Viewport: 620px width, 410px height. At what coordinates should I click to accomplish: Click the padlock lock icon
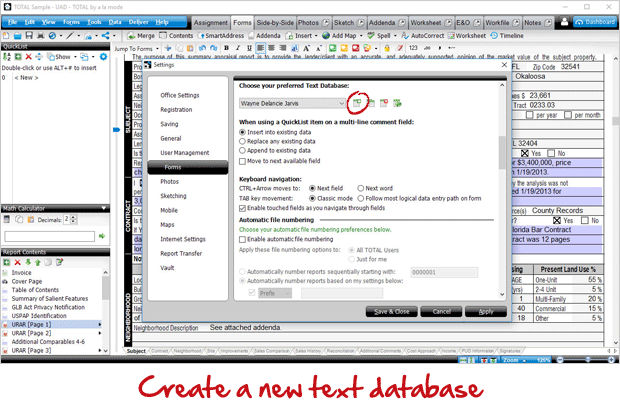[x=387, y=48]
